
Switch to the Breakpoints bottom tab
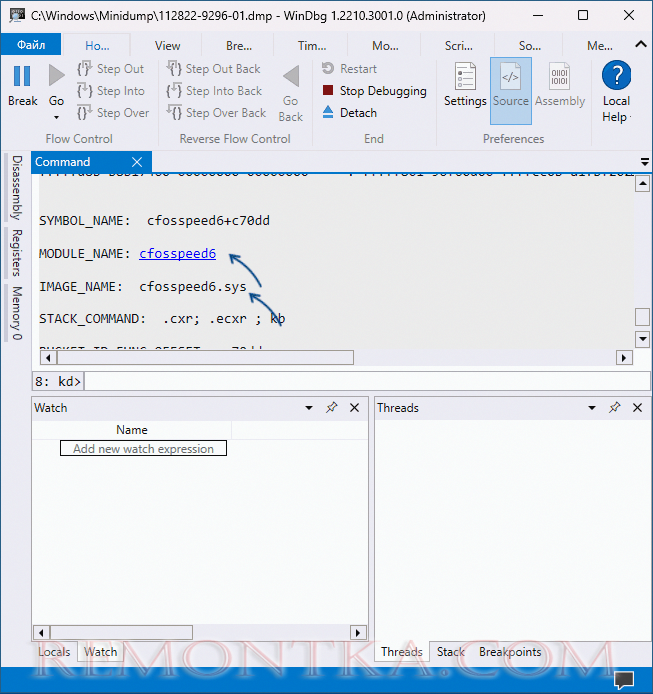510,652
